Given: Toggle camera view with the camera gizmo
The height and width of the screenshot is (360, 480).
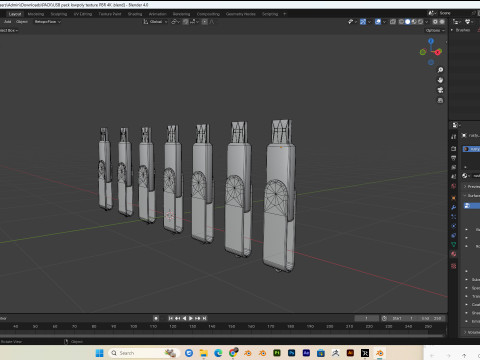Looking at the screenshot, I should coord(440,90).
